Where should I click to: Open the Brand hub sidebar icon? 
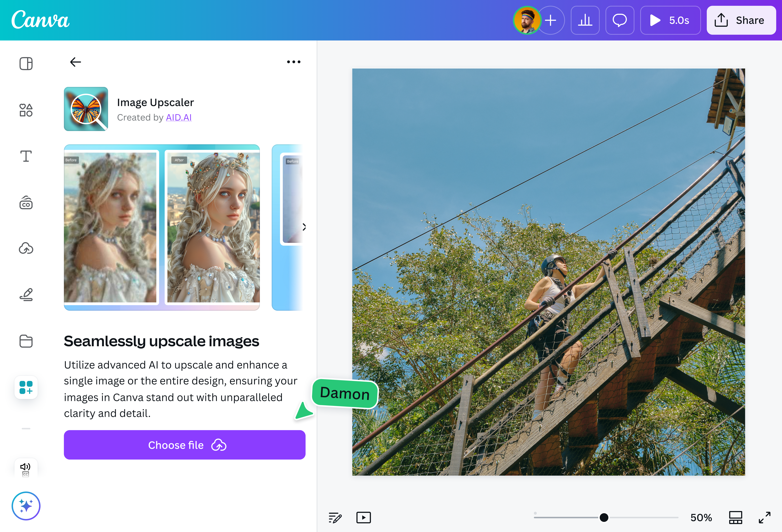tap(26, 203)
